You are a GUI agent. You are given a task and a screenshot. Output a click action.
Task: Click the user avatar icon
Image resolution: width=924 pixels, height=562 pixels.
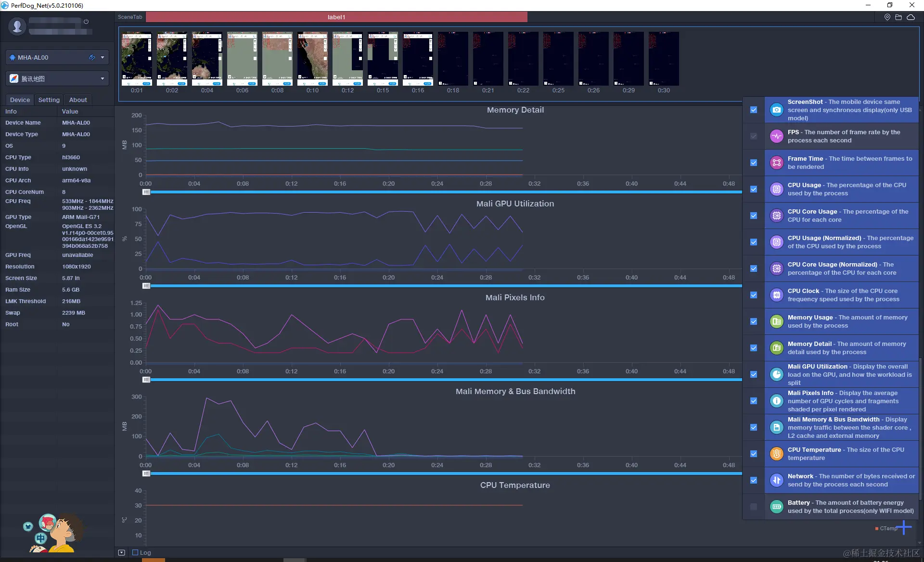point(17,26)
